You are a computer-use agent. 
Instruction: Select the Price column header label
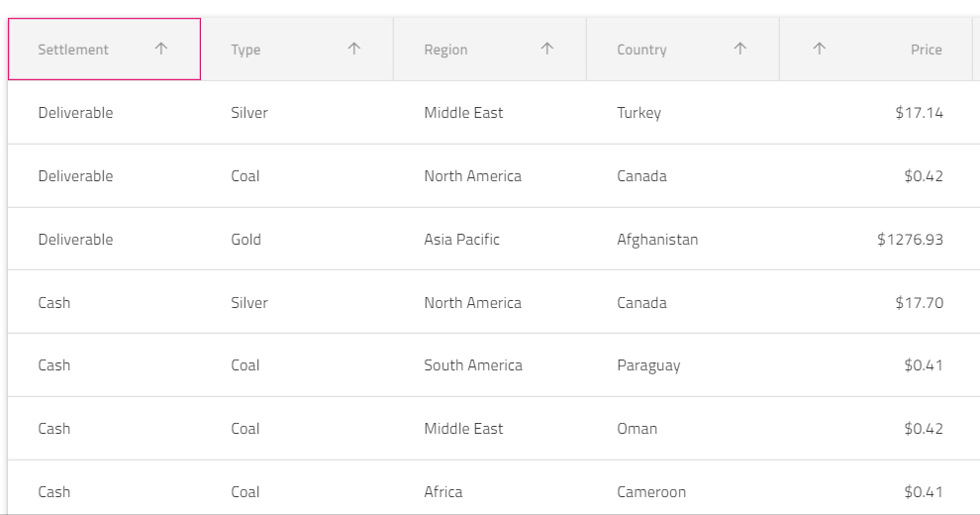point(927,50)
